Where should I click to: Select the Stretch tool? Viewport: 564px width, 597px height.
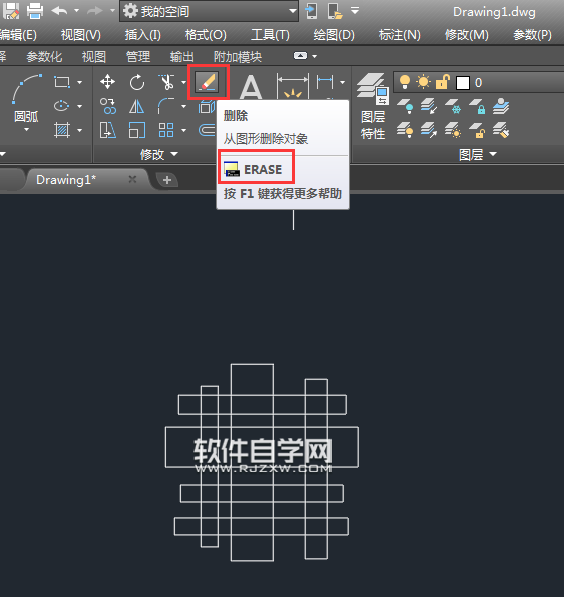pyautogui.click(x=107, y=130)
